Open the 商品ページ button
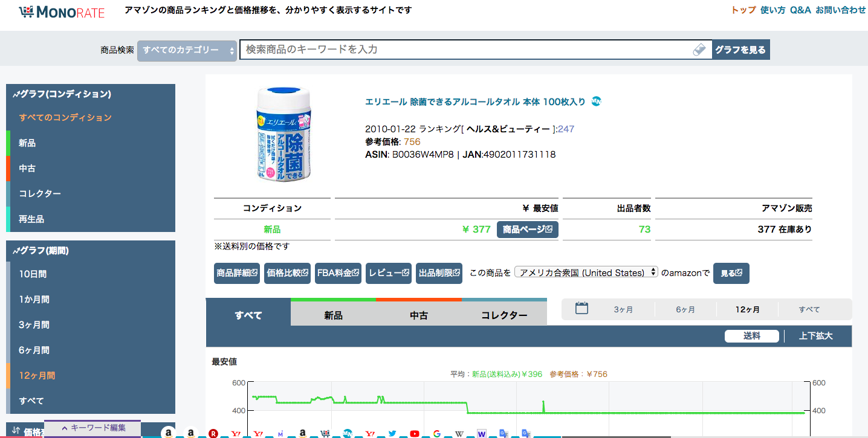Image resolution: width=868 pixels, height=438 pixels. (528, 230)
